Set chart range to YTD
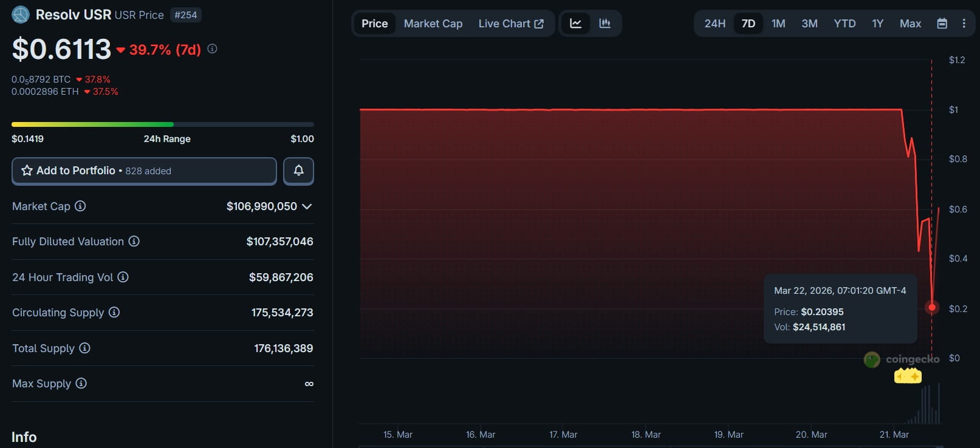The width and height of the screenshot is (980, 448). [845, 24]
